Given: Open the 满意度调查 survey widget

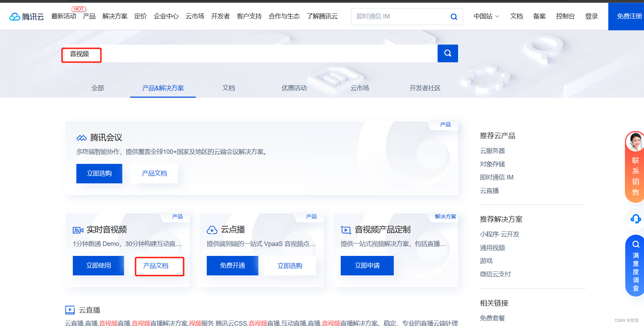Looking at the screenshot, I should 635,265.
